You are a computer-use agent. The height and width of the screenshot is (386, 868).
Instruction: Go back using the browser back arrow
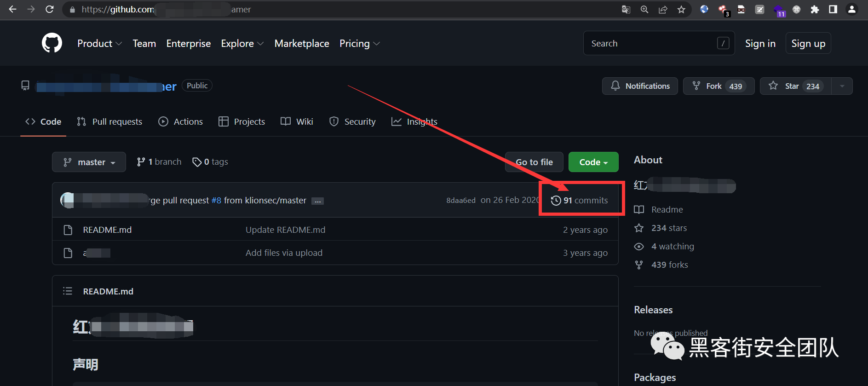13,9
